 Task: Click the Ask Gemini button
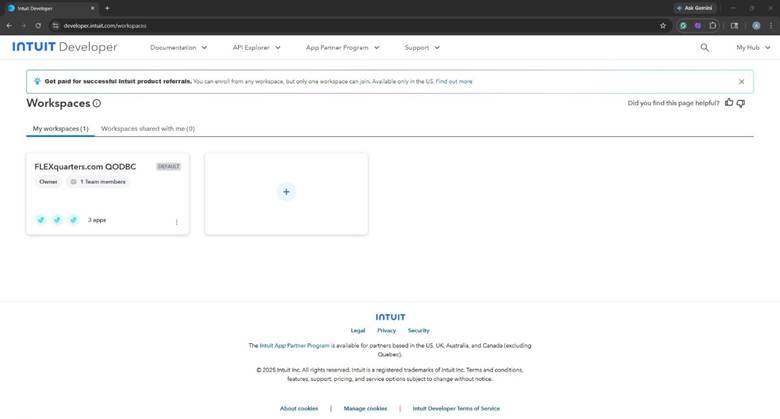pyautogui.click(x=694, y=8)
